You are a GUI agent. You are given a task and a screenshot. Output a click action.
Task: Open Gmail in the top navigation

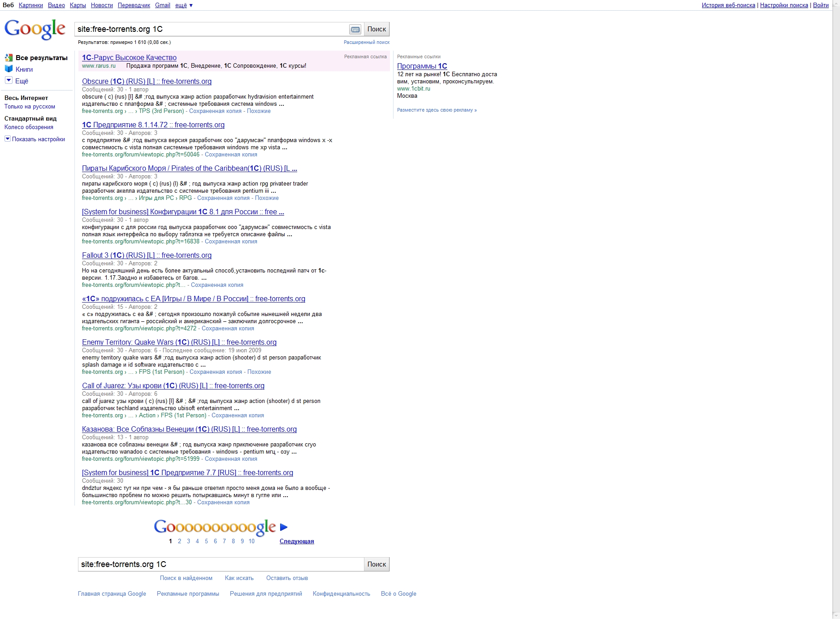(x=163, y=5)
